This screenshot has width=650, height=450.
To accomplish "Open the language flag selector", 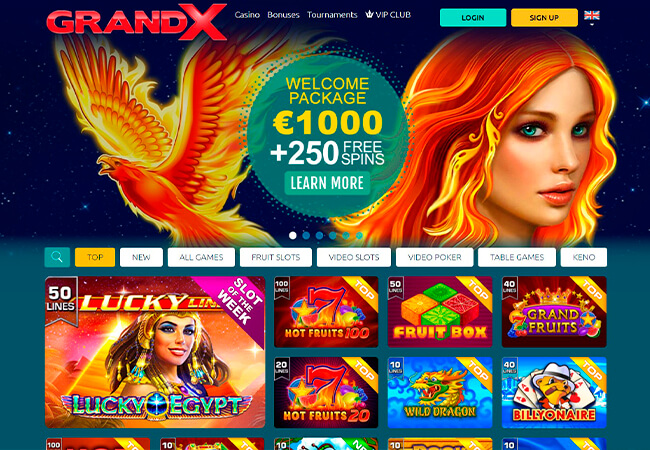I will point(592,17).
